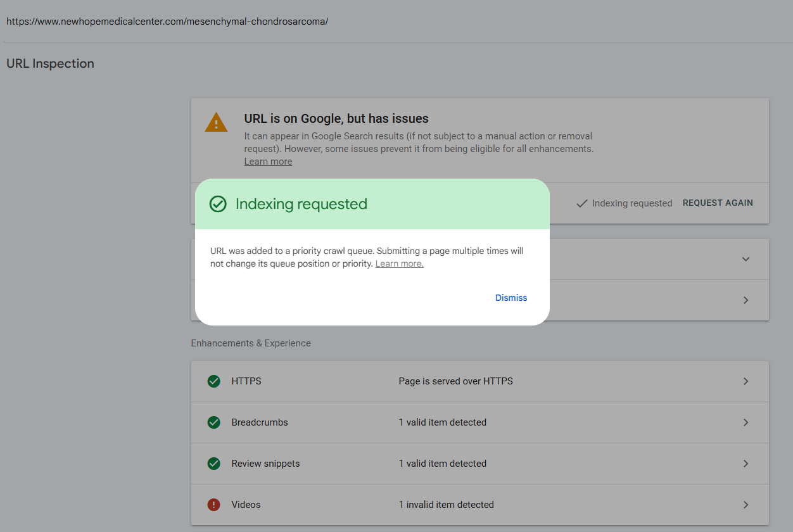Viewport: 793px width, 532px height.
Task: Open the Review snippets row chevron arrow
Action: (x=745, y=464)
